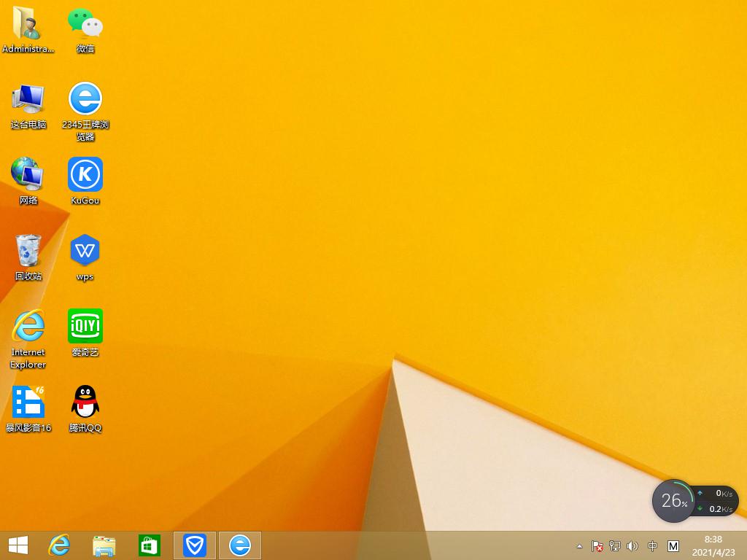
Task: Select the 2345 browser desktop shortcut
Action: tap(85, 99)
